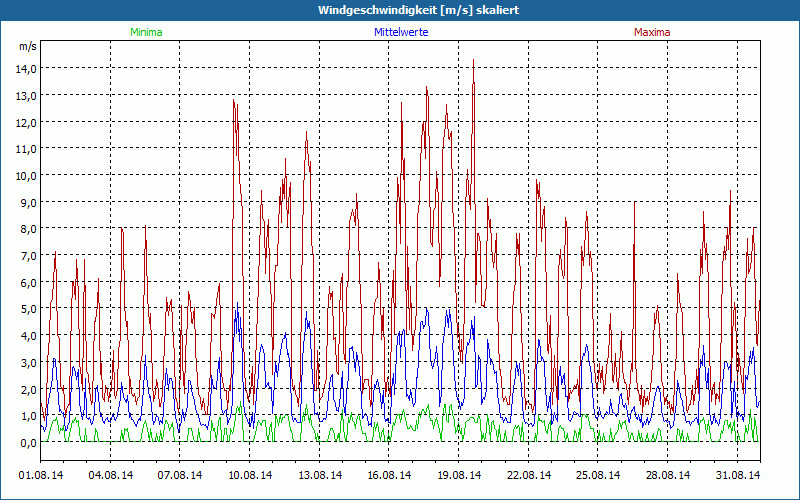Click the y-axis value 2,0
800x500 pixels.
28,389
